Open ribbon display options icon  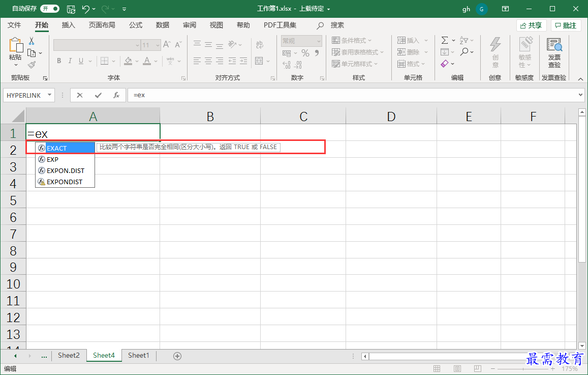tap(506, 9)
